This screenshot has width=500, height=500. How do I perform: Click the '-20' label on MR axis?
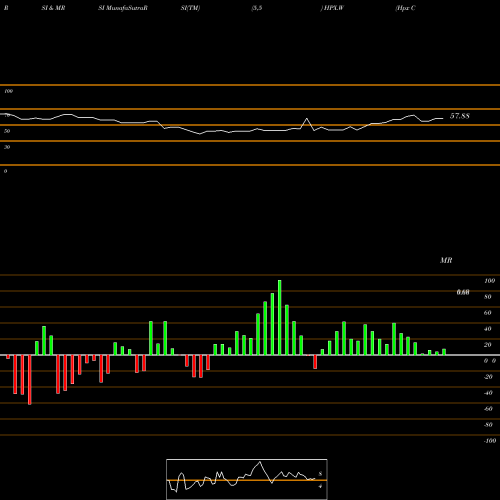tap(488, 377)
